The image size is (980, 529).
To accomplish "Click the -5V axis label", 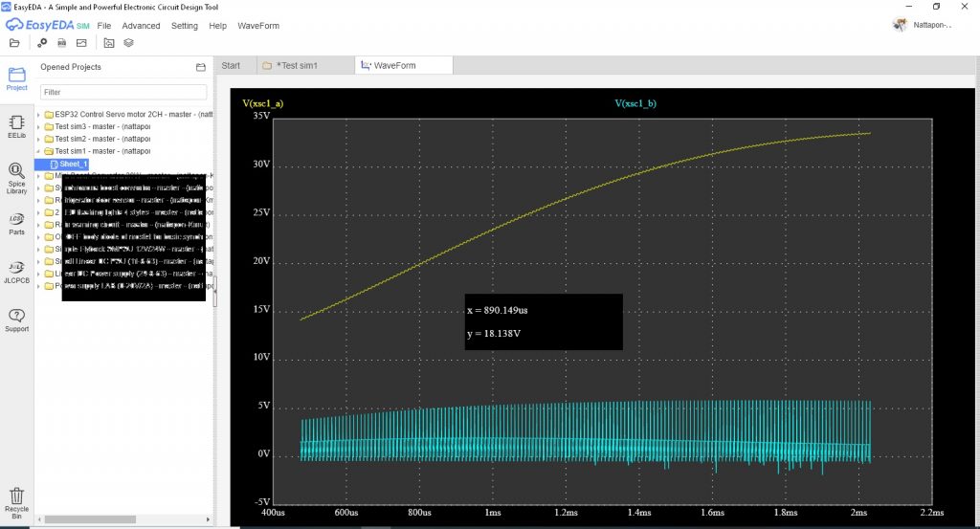I will tap(262, 501).
